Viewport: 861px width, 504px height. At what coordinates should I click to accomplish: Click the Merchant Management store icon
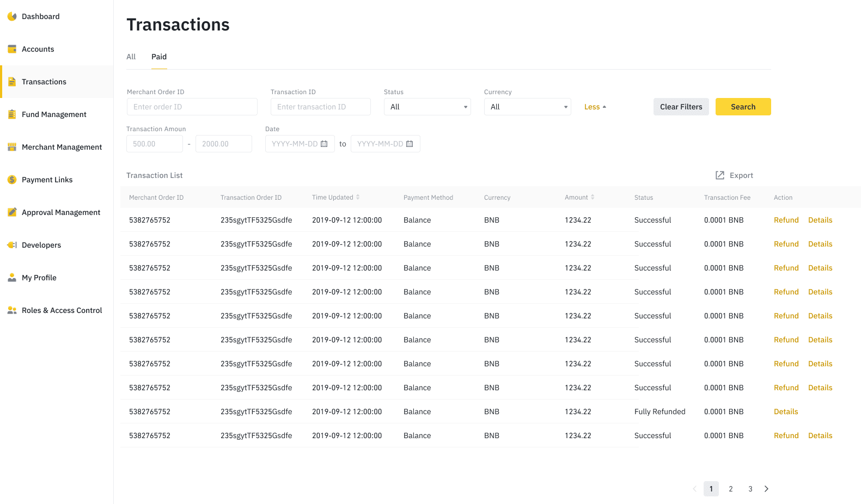click(12, 147)
